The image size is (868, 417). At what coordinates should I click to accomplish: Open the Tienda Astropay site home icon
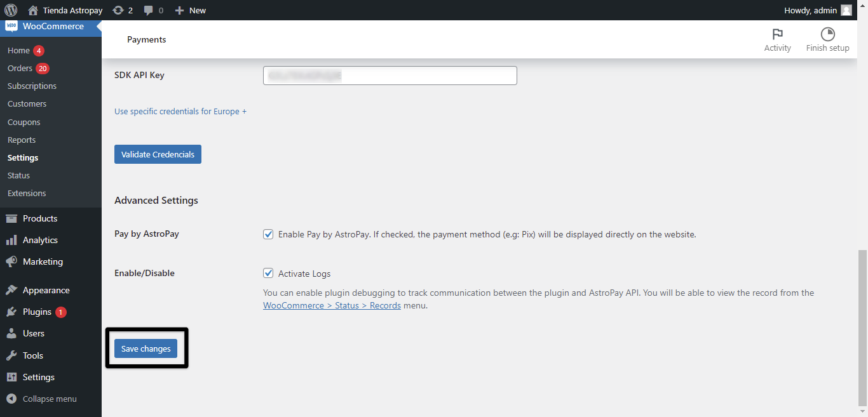pyautogui.click(x=33, y=10)
